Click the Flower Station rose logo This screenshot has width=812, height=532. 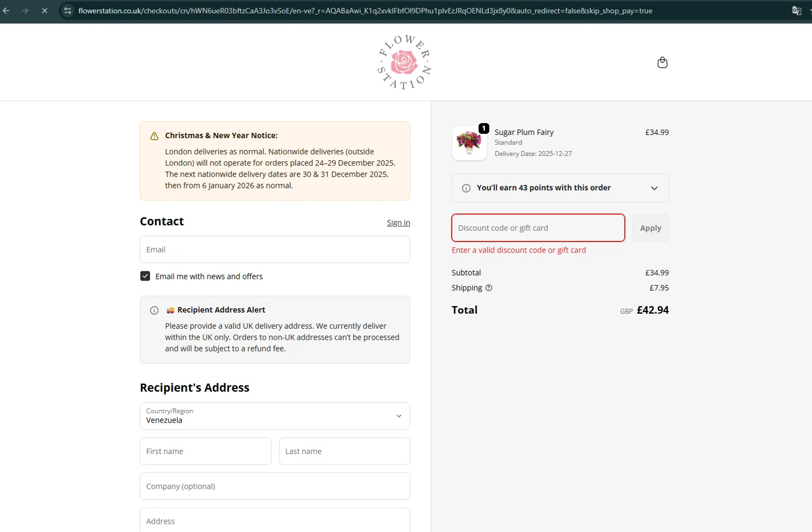404,62
